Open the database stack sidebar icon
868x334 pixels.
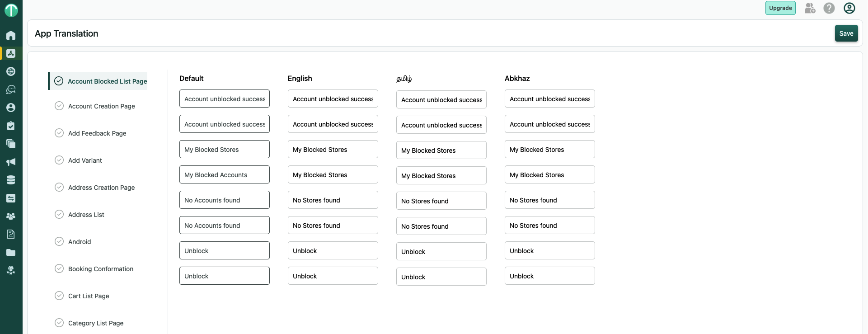(11, 180)
